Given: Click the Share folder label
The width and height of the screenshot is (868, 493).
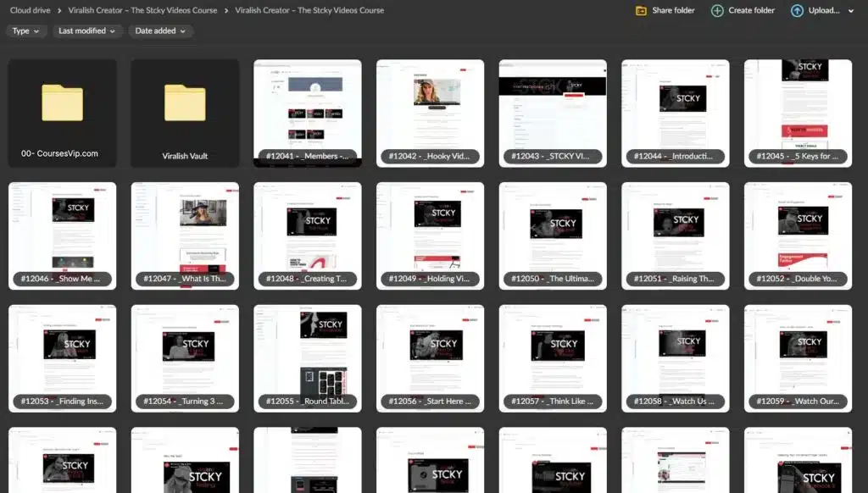Looking at the screenshot, I should [673, 10].
